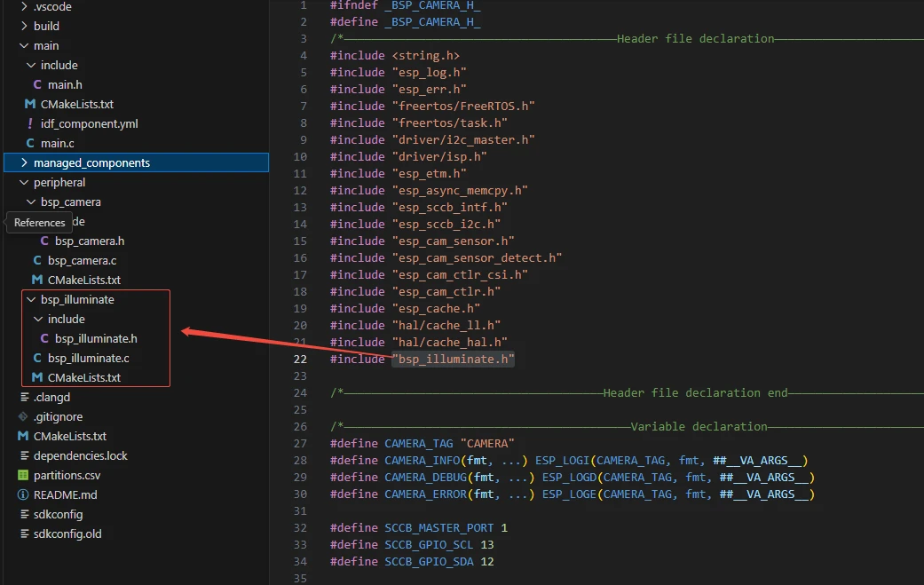Click the C file icon next to main.c
924x585 pixels.
pos(30,143)
